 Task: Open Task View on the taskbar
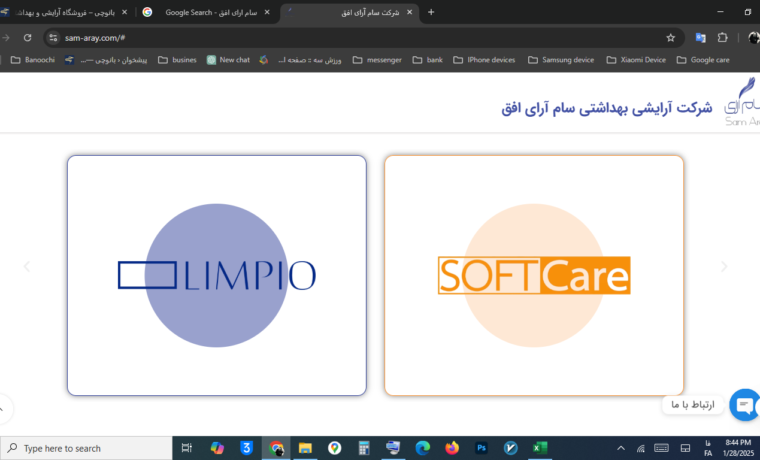(x=187, y=448)
